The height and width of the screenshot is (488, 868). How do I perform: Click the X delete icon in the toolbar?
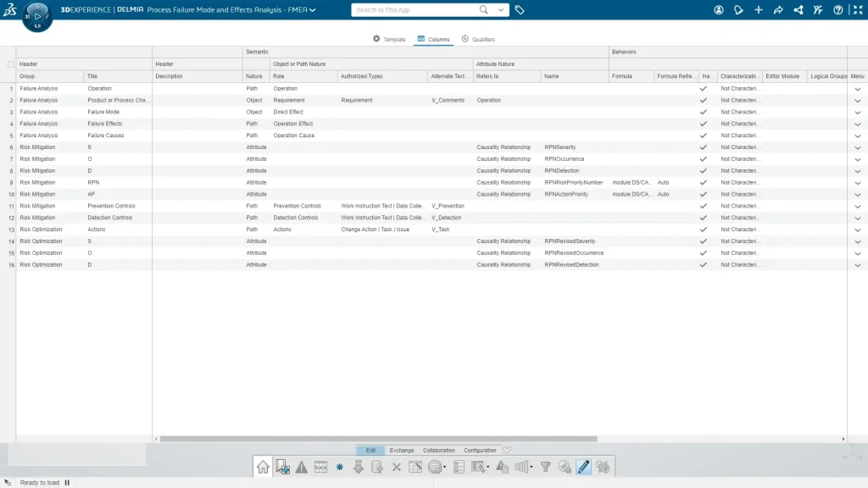[396, 467]
